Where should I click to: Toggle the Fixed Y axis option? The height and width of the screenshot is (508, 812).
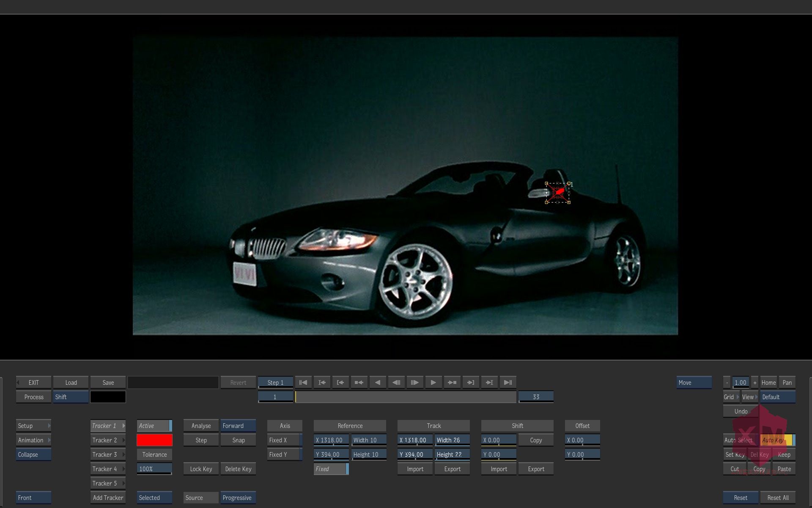point(285,454)
